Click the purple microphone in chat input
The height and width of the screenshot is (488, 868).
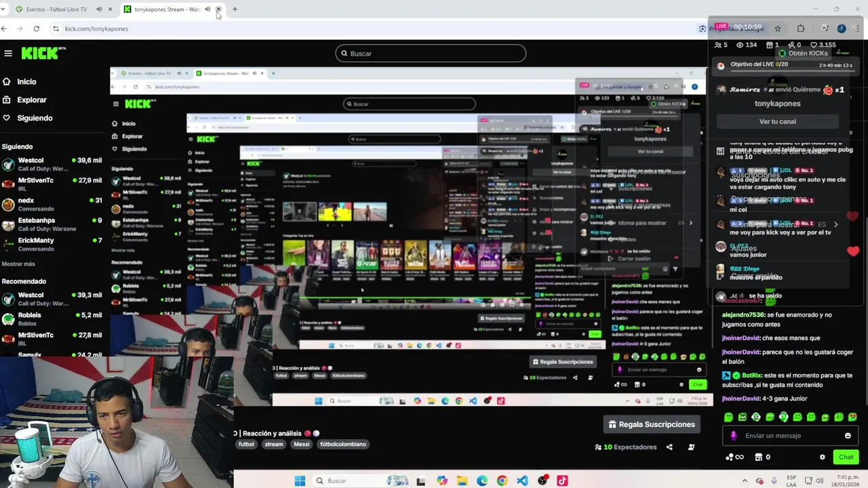click(x=733, y=436)
